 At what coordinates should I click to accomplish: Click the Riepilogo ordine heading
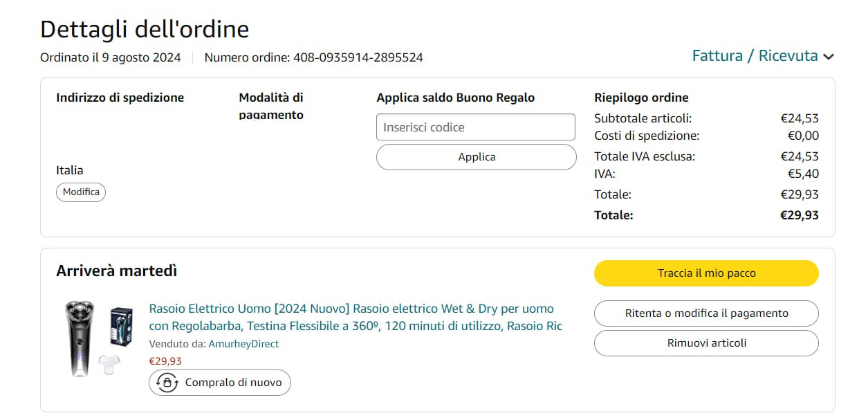(x=640, y=98)
